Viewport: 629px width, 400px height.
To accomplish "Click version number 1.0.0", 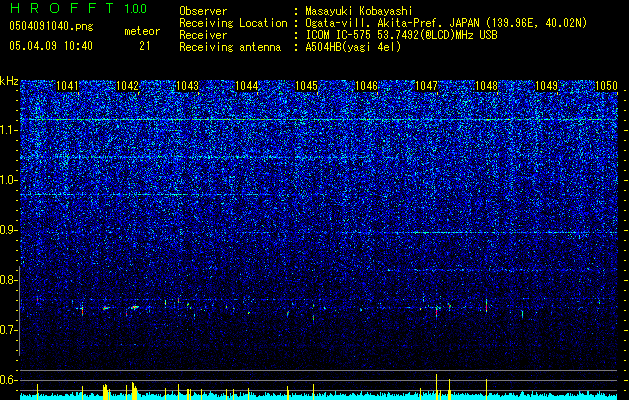I will (x=135, y=9).
